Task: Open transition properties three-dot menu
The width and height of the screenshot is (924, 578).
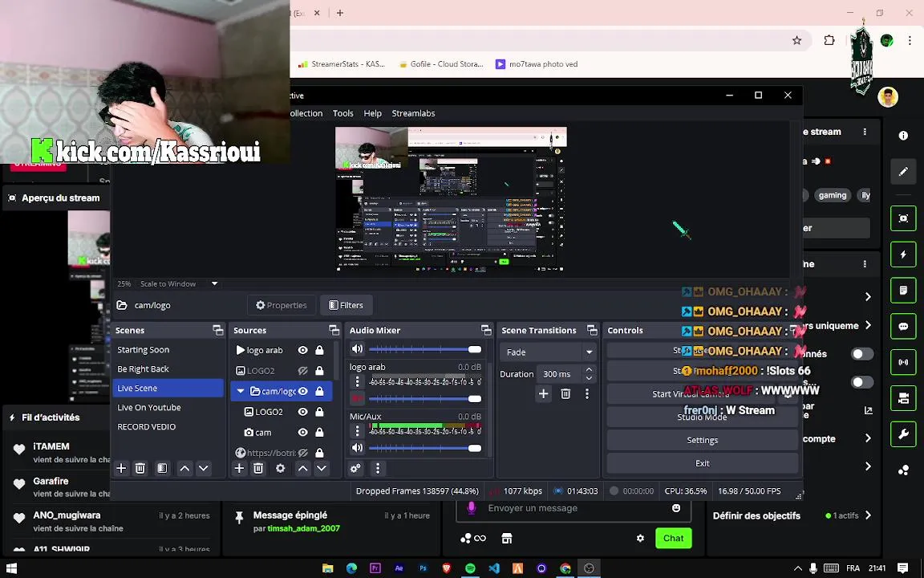Action: coord(587,393)
